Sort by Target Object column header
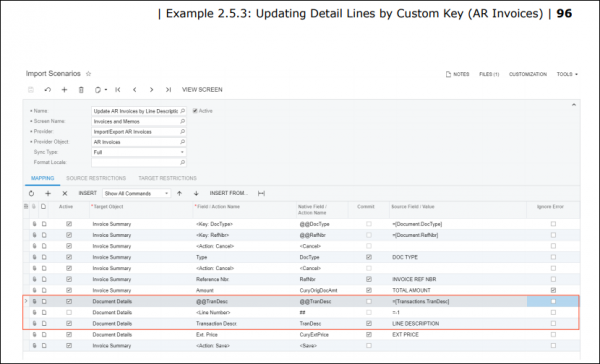This screenshot has height=364, width=600. tap(108, 207)
